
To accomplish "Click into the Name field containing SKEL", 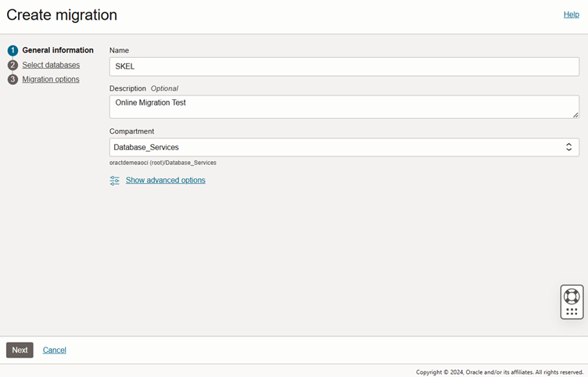I will pyautogui.click(x=344, y=66).
